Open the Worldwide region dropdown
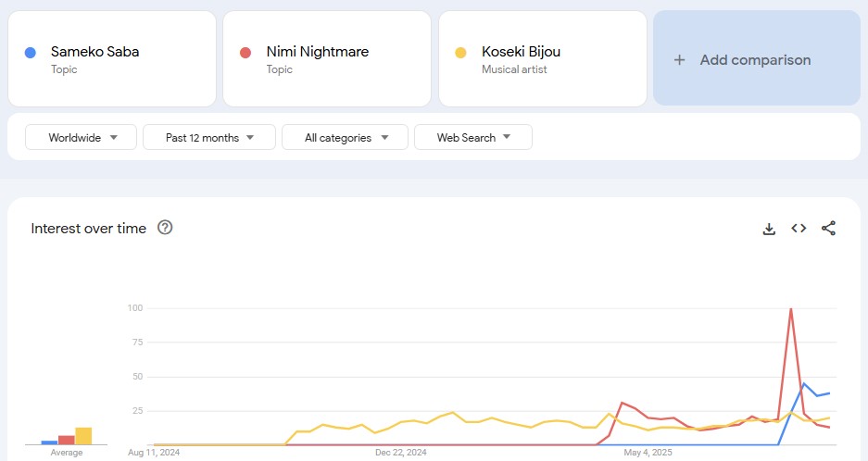Screen dimensions: 868x461 tap(81, 137)
